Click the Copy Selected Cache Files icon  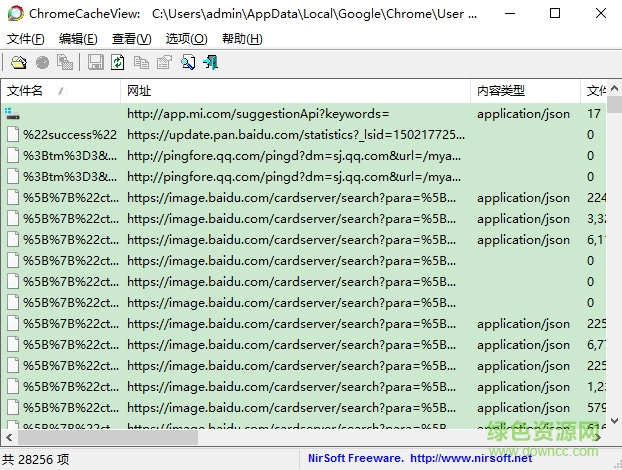click(65, 63)
